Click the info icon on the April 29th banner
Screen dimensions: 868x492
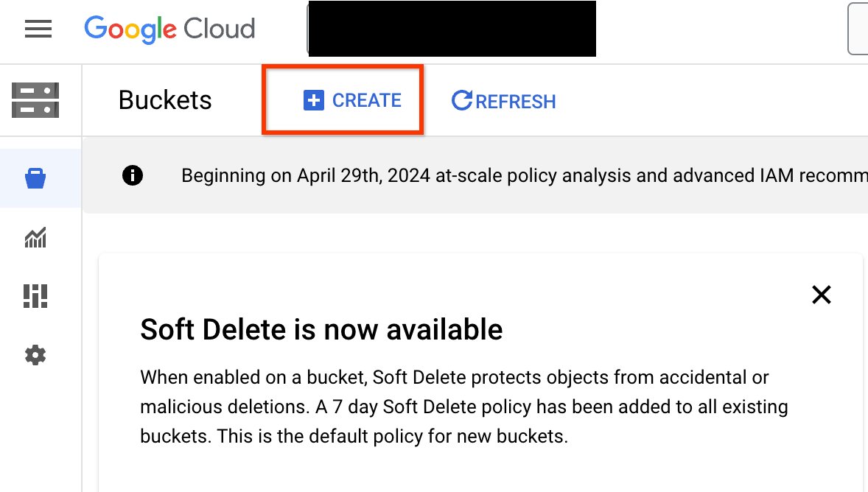(133, 175)
